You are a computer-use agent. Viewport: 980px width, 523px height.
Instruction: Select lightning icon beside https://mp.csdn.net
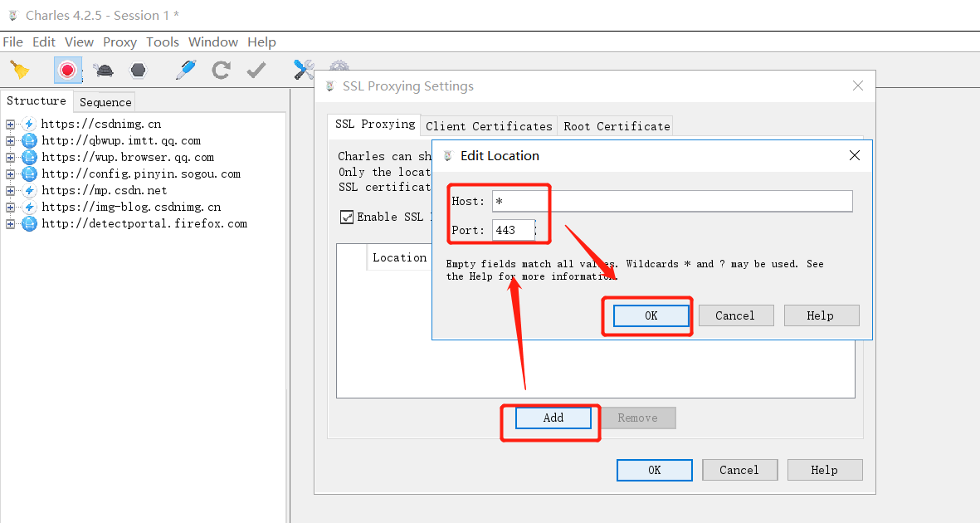(29, 190)
